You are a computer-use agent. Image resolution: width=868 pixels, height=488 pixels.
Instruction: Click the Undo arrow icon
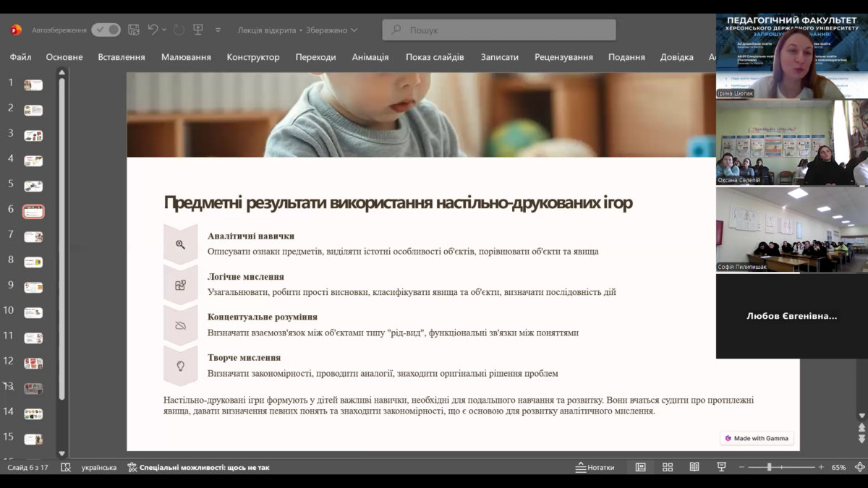point(153,30)
